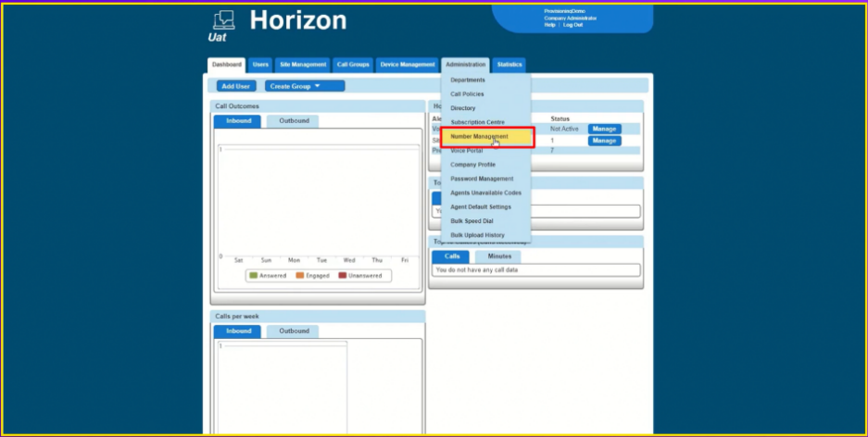Screen dimensions: 868x437
Task: Expand the Create Group dropdown
Action: pyautogui.click(x=305, y=86)
